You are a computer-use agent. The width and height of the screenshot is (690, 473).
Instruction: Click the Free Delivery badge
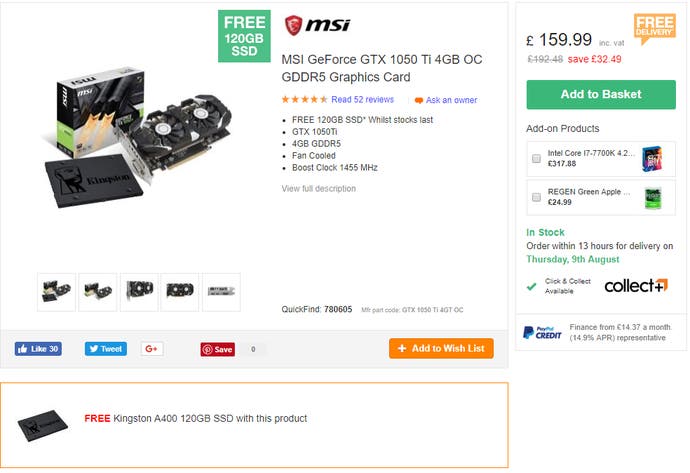pyautogui.click(x=654, y=28)
